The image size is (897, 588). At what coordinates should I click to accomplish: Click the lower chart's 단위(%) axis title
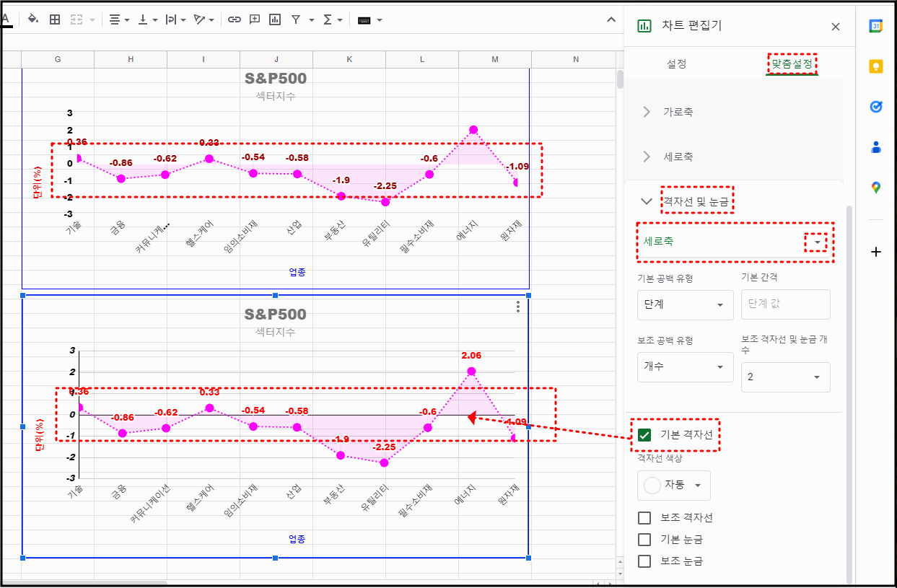coord(40,434)
